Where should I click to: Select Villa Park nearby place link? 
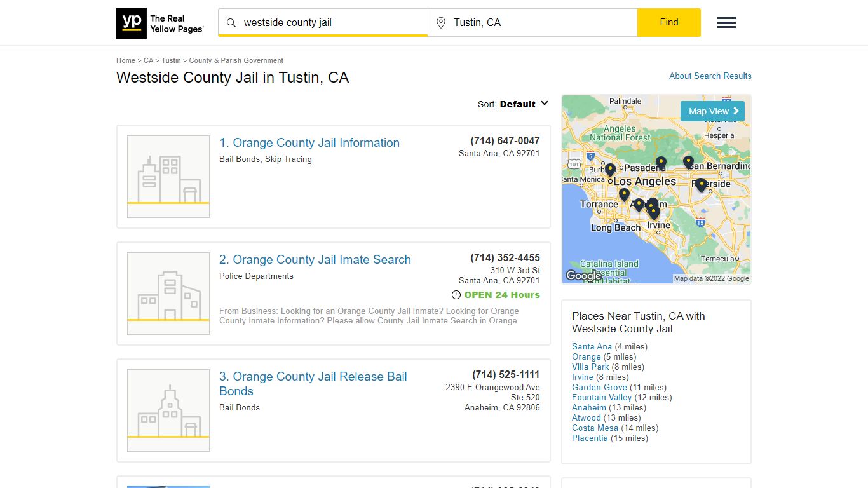590,367
